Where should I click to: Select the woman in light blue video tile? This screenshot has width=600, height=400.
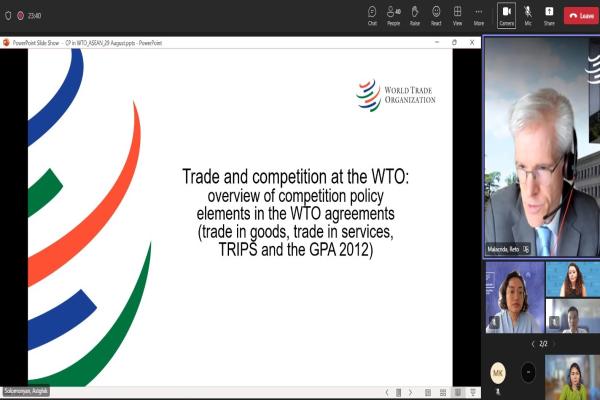click(515, 297)
